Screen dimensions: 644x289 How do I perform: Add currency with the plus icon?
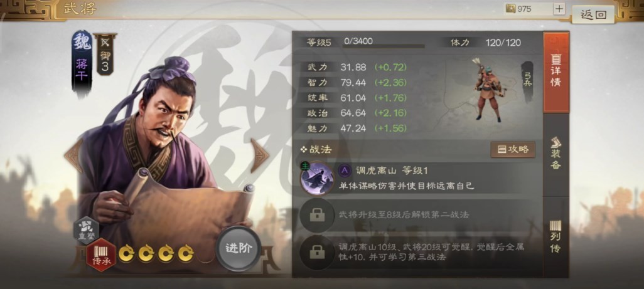pos(559,9)
